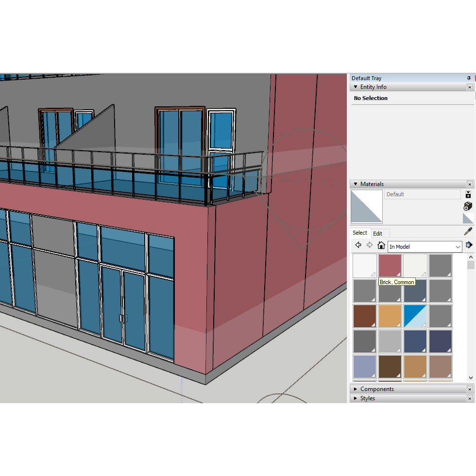Choose the mauve-brown material swatch
The image size is (476, 476).
(440, 366)
